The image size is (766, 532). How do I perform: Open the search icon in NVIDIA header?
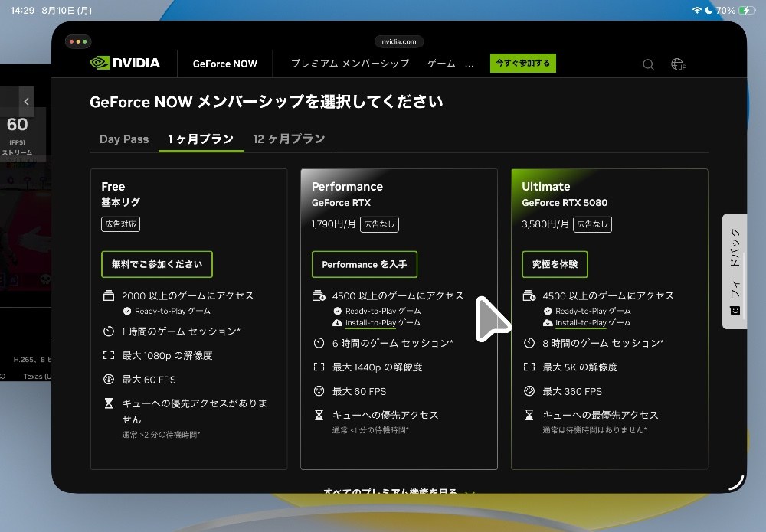(x=648, y=64)
